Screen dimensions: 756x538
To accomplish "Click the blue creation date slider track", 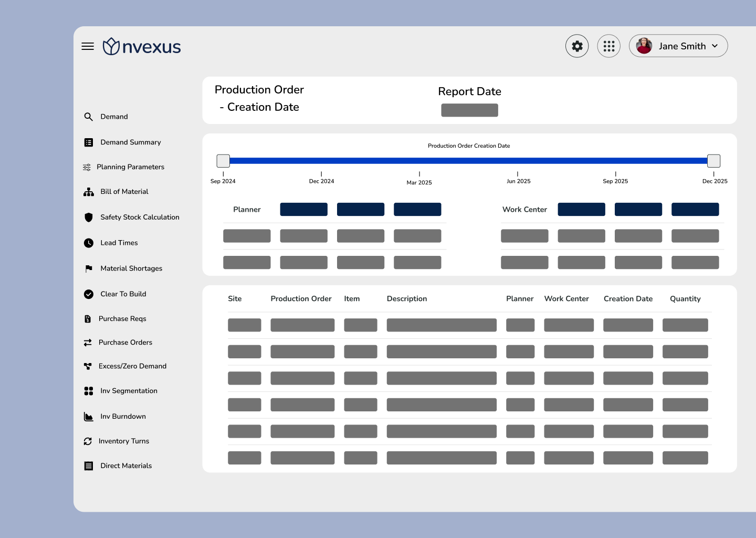I will pos(468,161).
